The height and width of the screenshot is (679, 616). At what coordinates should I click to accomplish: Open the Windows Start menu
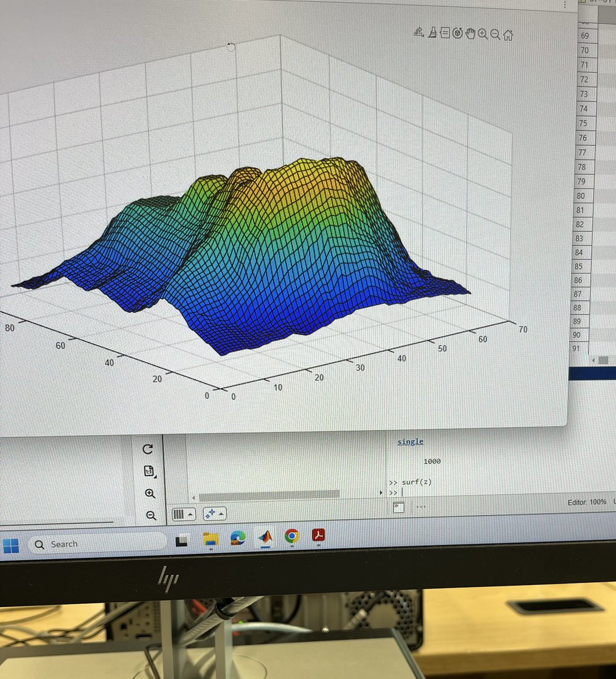(x=11, y=546)
